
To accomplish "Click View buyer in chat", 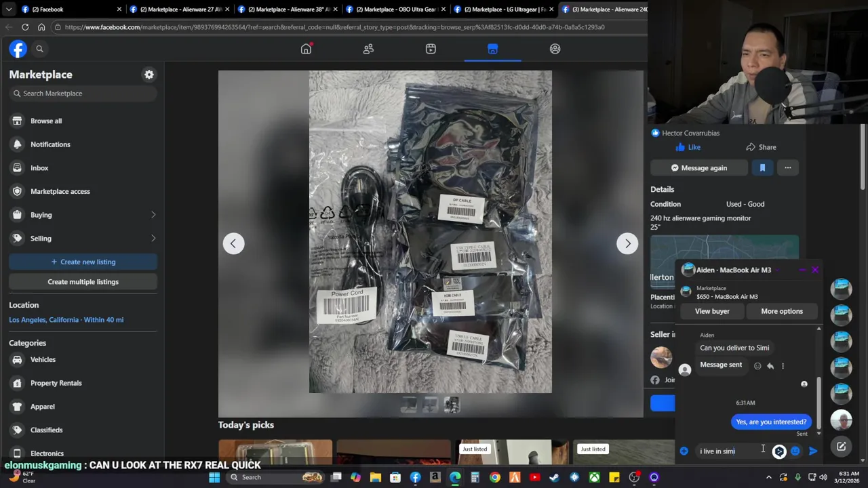I will (x=712, y=311).
